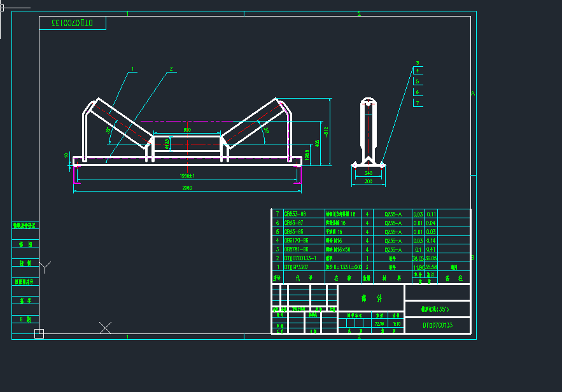This screenshot has height=392, width=562.
Task: Click drawing number DTII07C0133 in title block
Action: point(437,325)
